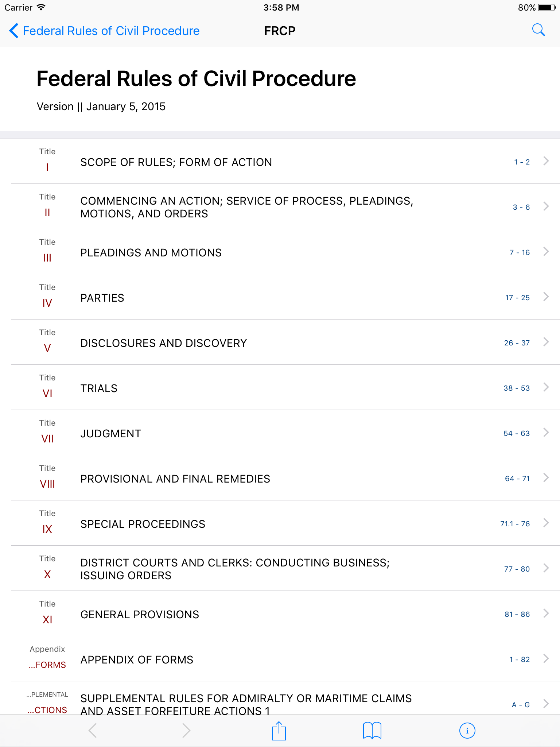560x747 pixels.
Task: Tap Title VII roman numeral label
Action: 47,439
